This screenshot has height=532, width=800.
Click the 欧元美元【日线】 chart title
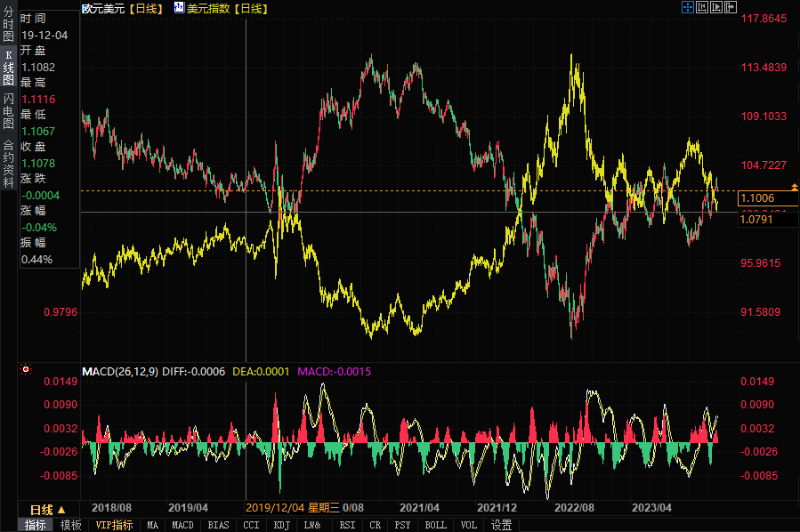pos(123,8)
